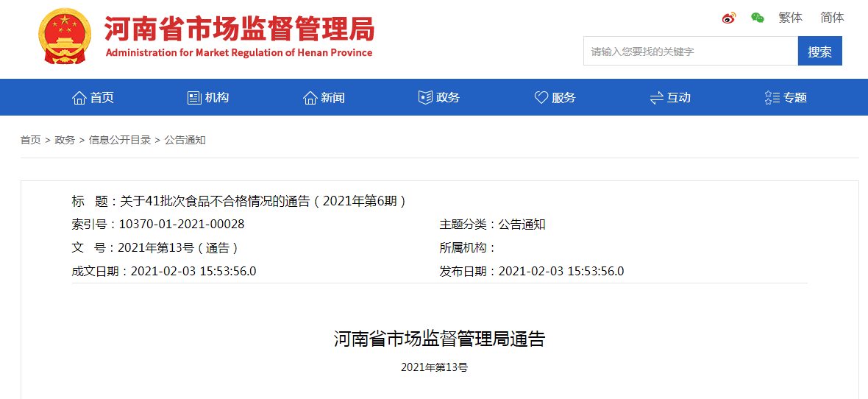This screenshot has height=399, width=868.
Task: Go to 政务 in breadcrumb
Action: tap(65, 140)
